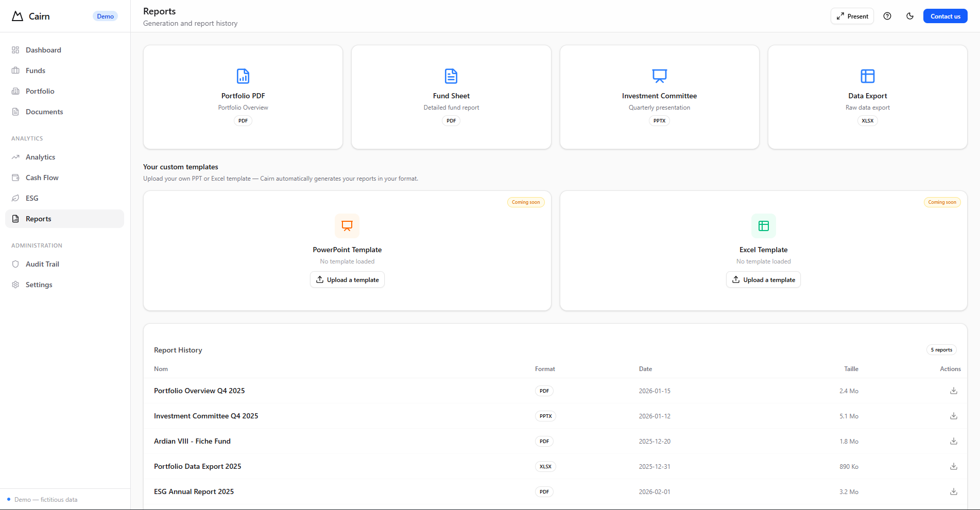Click the Portfolio PDF chart document icon

(243, 76)
